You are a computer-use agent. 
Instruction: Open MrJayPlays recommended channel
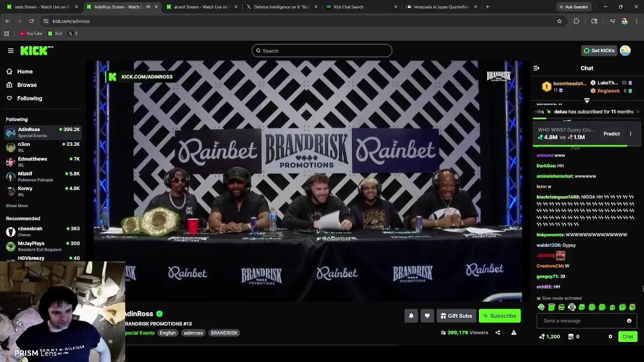43,246
